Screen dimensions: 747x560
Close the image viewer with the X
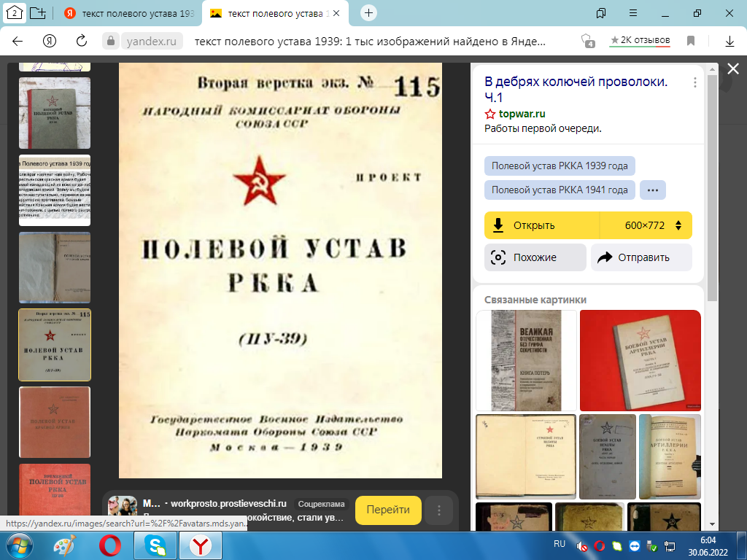click(x=733, y=69)
